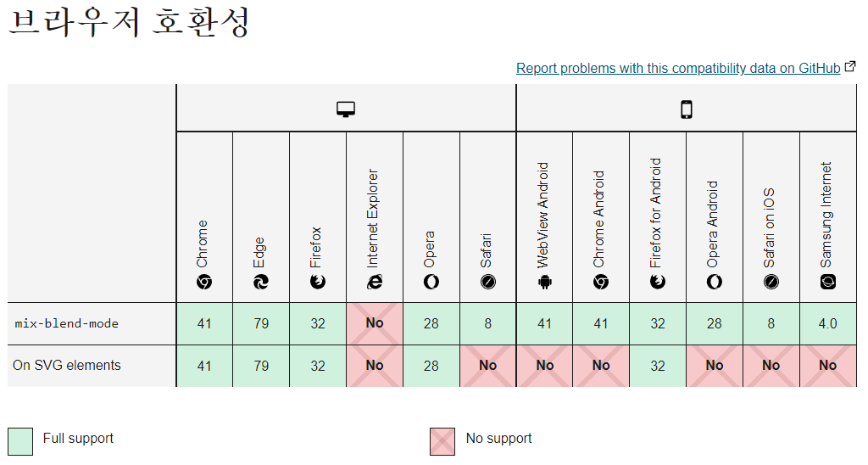Click the external link icon beside GitHub
The width and height of the screenshot is (868, 465).
point(849,67)
